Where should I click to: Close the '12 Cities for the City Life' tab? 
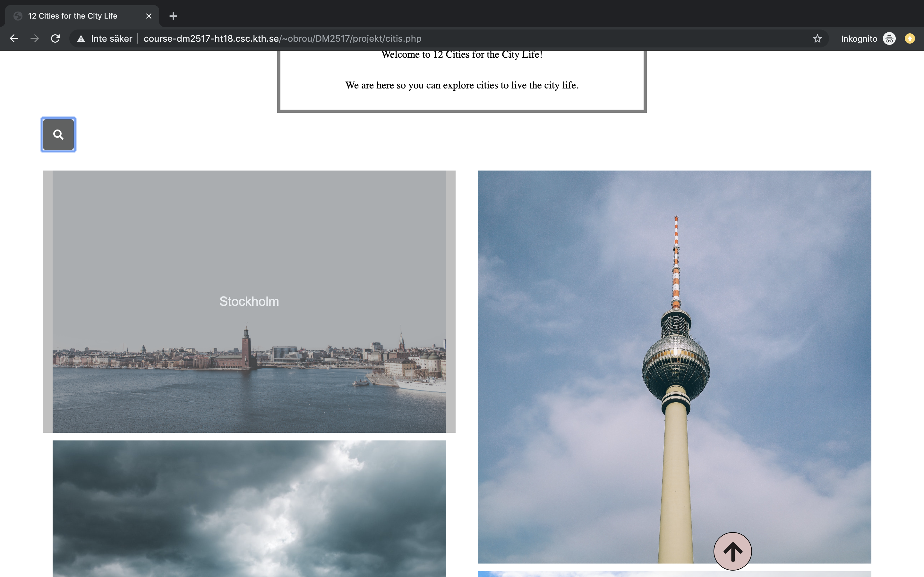coord(149,16)
